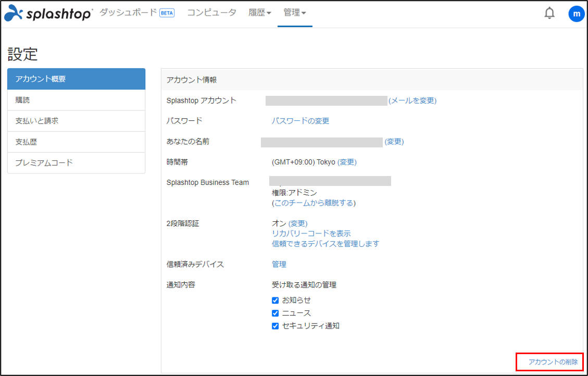Click 信頼できるデバイスを管理します link
The image size is (588, 376).
(x=326, y=244)
